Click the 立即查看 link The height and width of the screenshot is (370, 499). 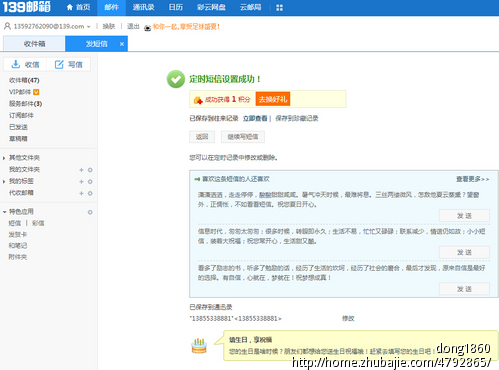tap(255, 118)
